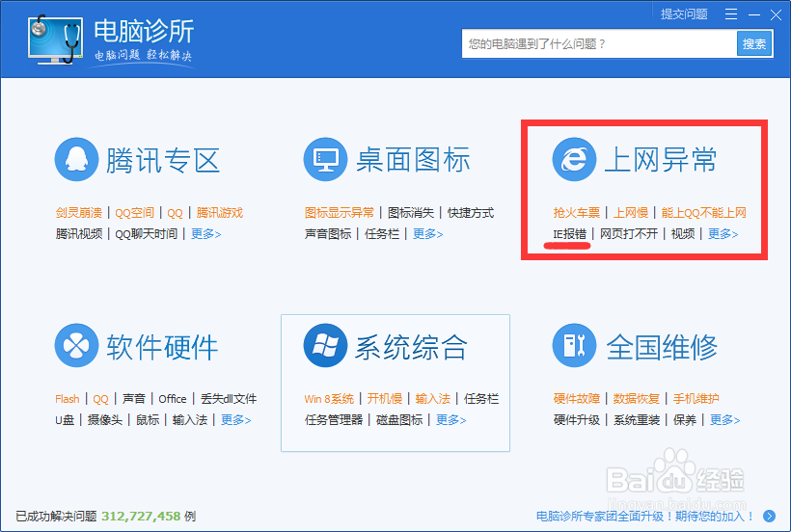Expand 更多 under 软件硬件
The width and height of the screenshot is (791, 532).
235,419
